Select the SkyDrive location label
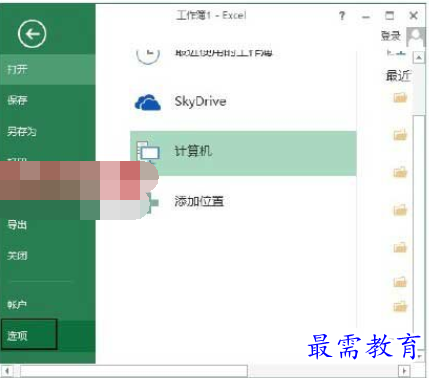Viewport: 429px width, 378px height. [200, 101]
